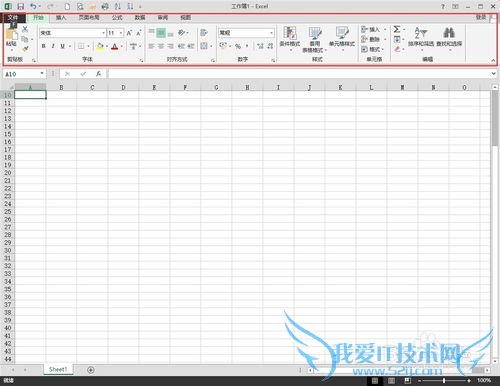
Task: Decrease font size with smaller A icon
Action: point(139,33)
